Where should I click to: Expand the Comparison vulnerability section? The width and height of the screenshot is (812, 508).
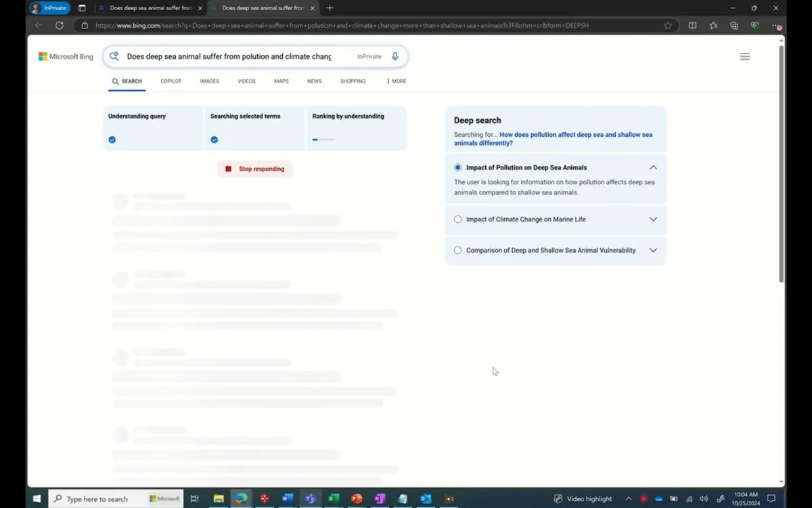click(653, 250)
